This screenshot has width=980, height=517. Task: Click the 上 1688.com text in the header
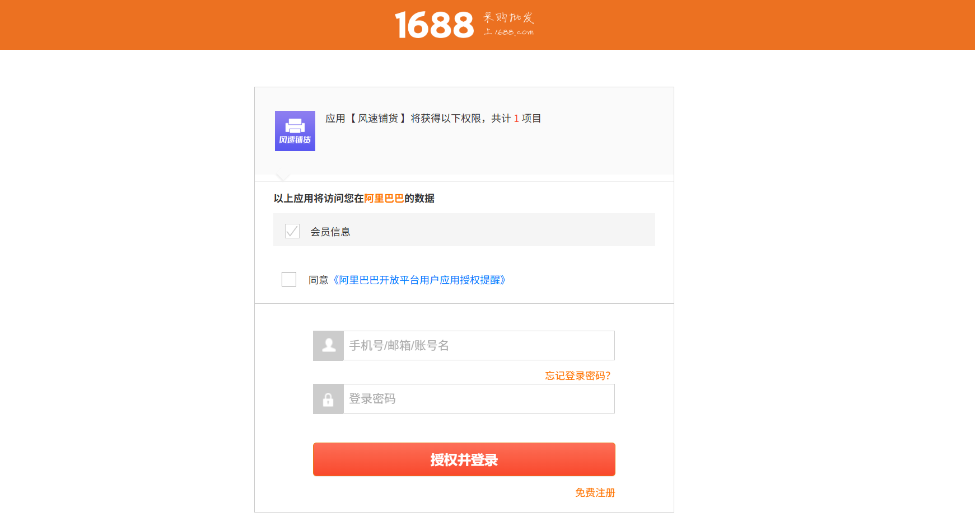[508, 32]
